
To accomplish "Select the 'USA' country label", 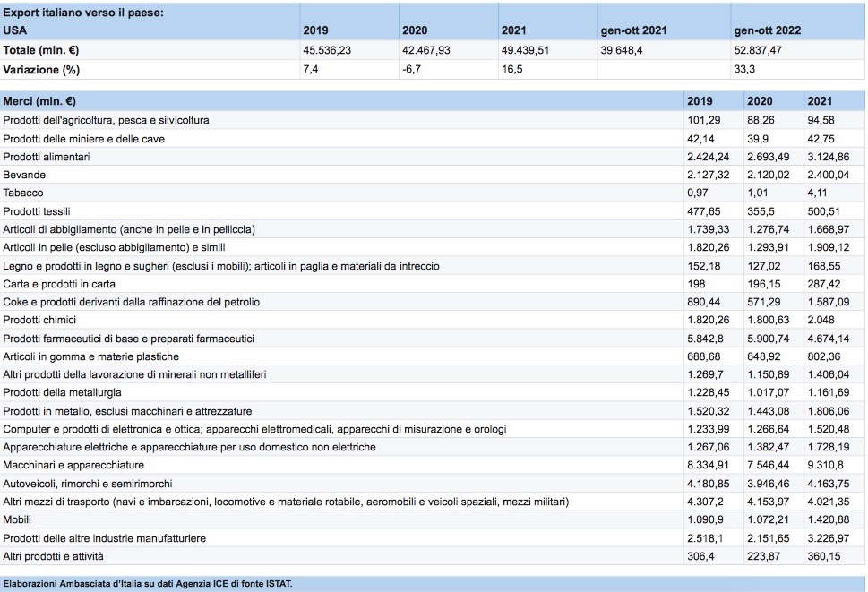I will (15, 30).
